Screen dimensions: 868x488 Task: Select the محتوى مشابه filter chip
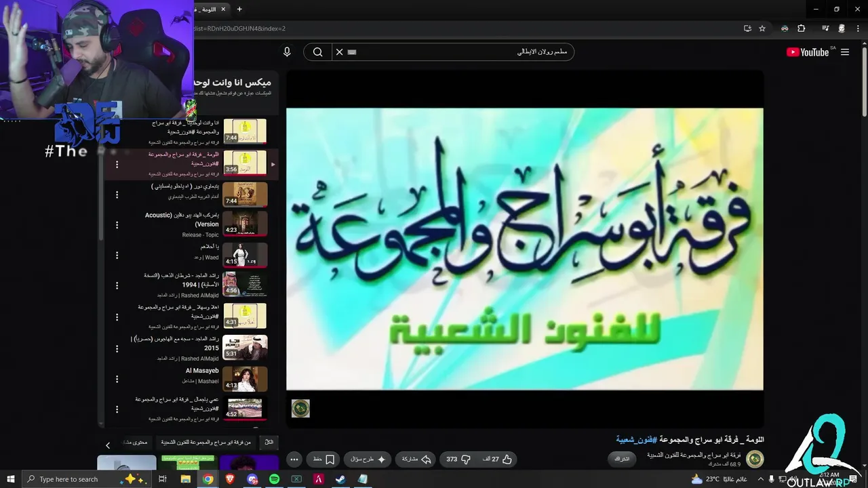tap(136, 443)
